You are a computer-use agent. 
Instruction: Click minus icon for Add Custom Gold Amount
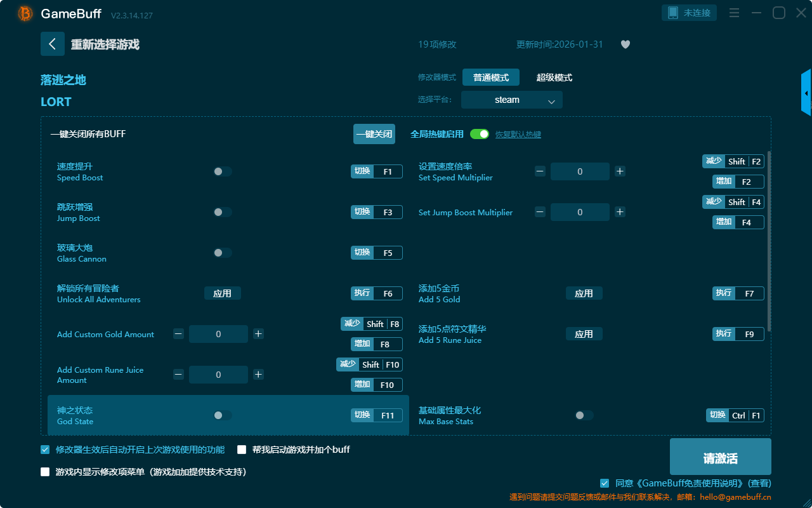pos(178,334)
